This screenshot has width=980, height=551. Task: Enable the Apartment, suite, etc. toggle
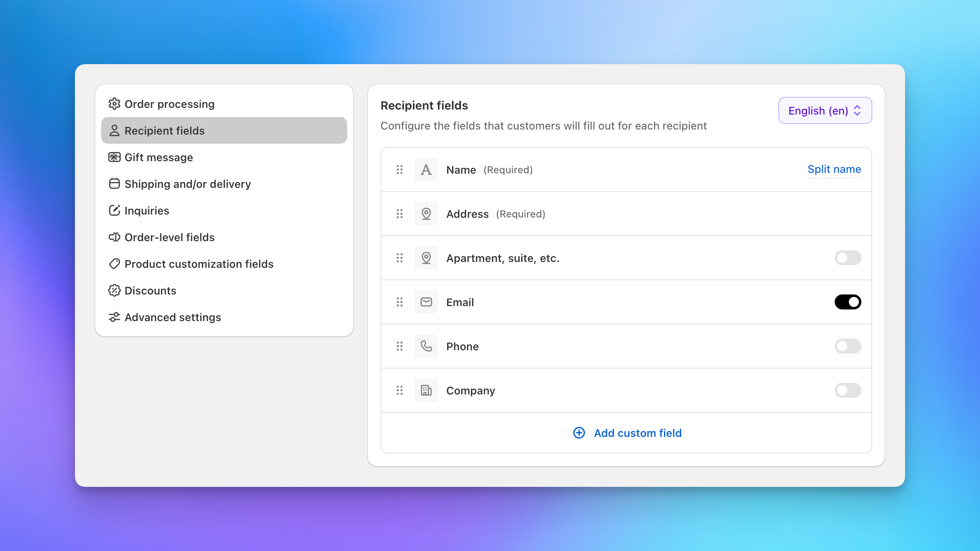848,258
